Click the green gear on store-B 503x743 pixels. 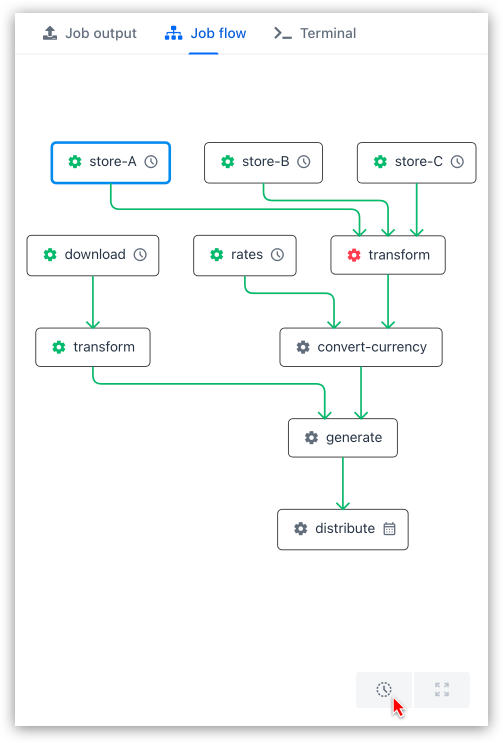pyautogui.click(x=228, y=162)
